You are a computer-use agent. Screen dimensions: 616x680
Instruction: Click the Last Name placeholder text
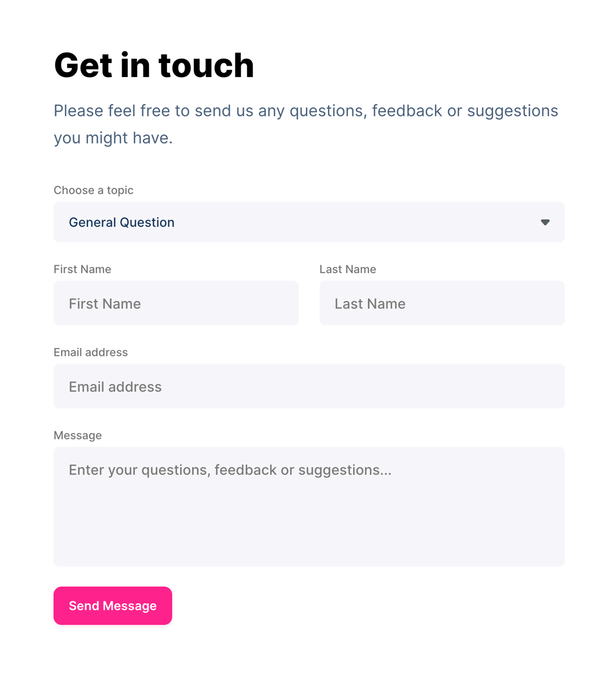[x=370, y=303]
